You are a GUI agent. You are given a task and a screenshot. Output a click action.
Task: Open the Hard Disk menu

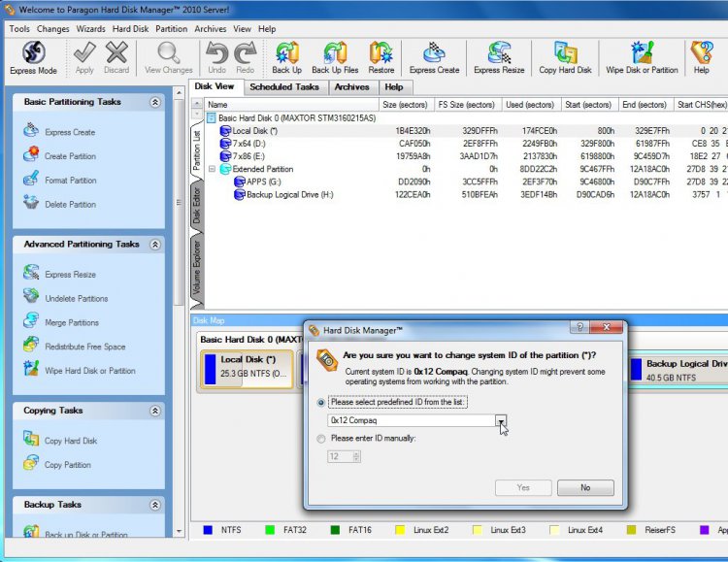coord(130,29)
